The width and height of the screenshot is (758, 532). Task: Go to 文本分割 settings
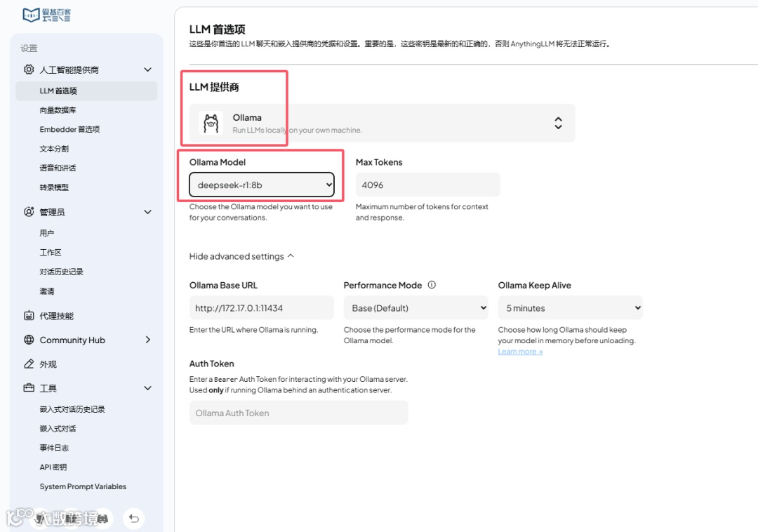coord(54,149)
